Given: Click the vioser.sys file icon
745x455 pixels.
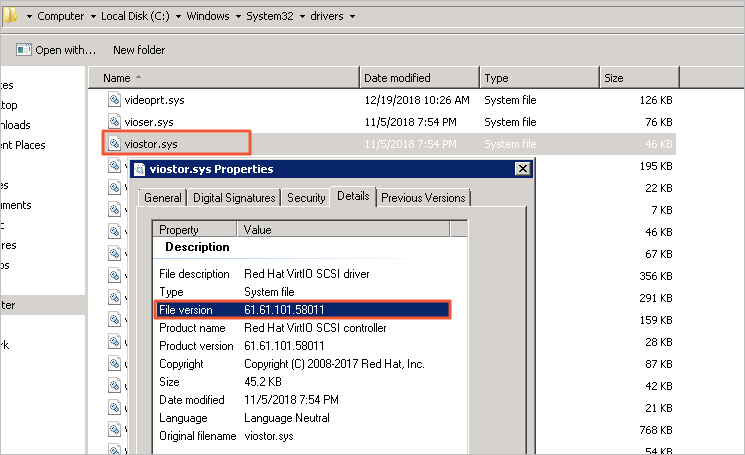Looking at the screenshot, I should (114, 122).
